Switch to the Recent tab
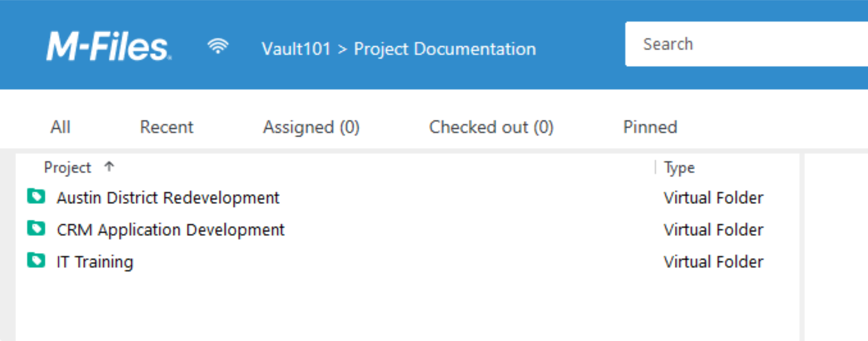 (x=166, y=127)
